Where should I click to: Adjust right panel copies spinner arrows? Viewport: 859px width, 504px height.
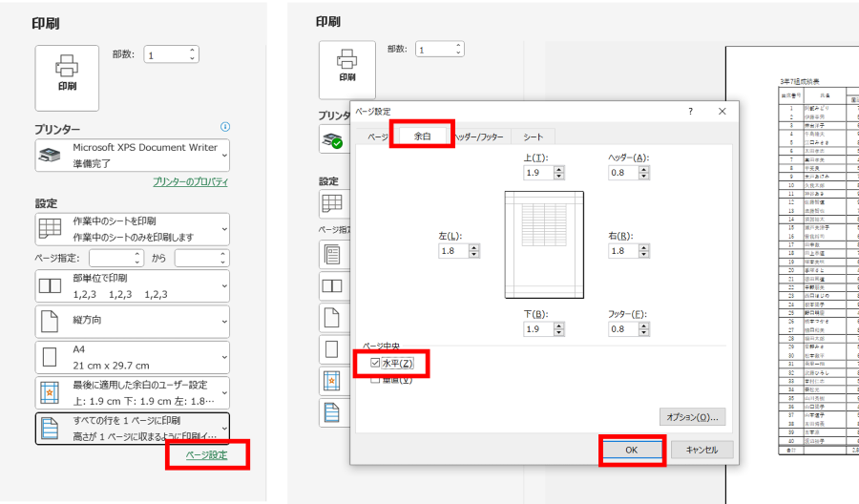coord(458,50)
